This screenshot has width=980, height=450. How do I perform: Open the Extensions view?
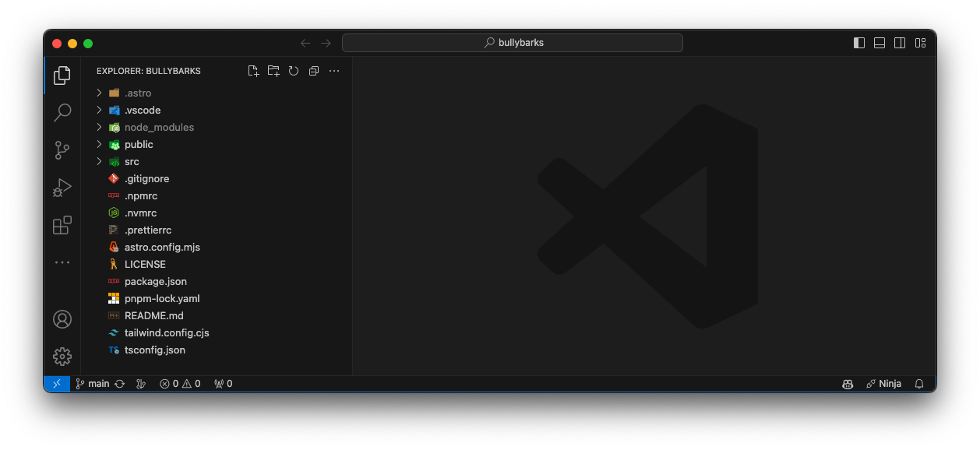pos(62,226)
